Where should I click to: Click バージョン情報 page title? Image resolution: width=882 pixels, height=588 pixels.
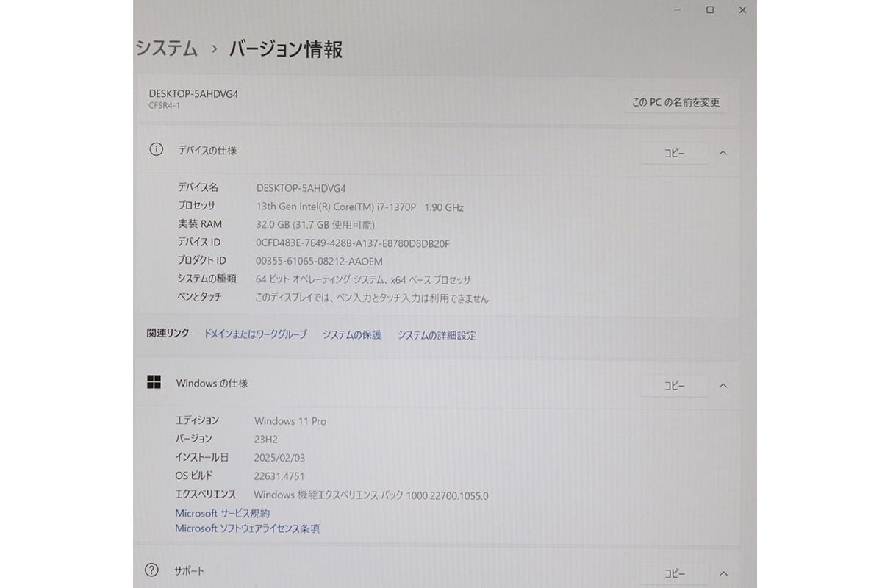[x=286, y=49]
